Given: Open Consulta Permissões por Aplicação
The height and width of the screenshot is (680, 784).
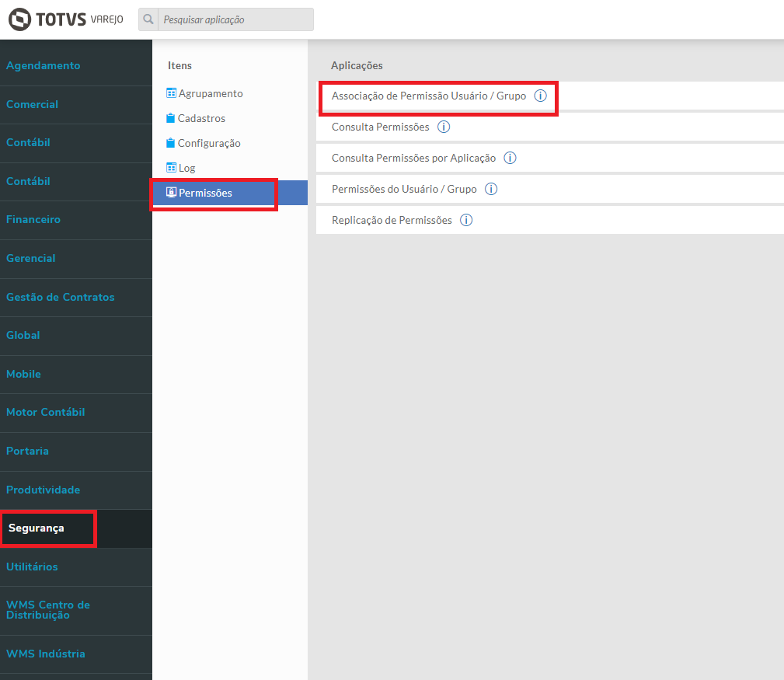Looking at the screenshot, I should point(550,158).
